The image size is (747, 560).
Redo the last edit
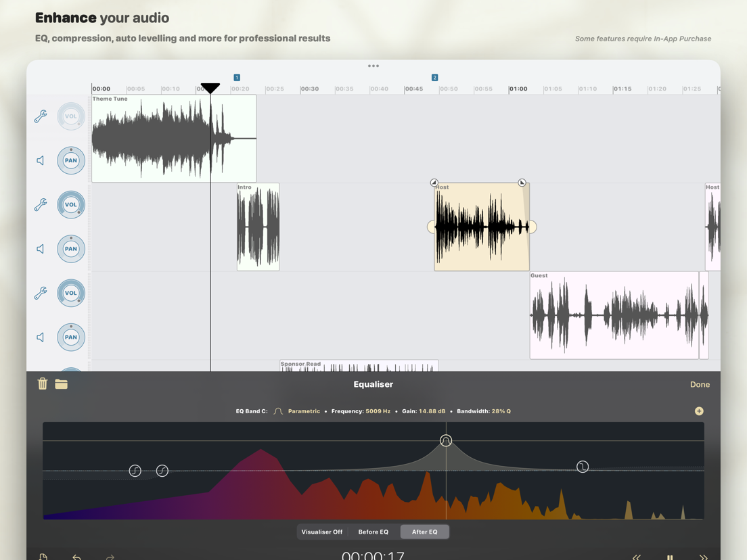point(110,556)
